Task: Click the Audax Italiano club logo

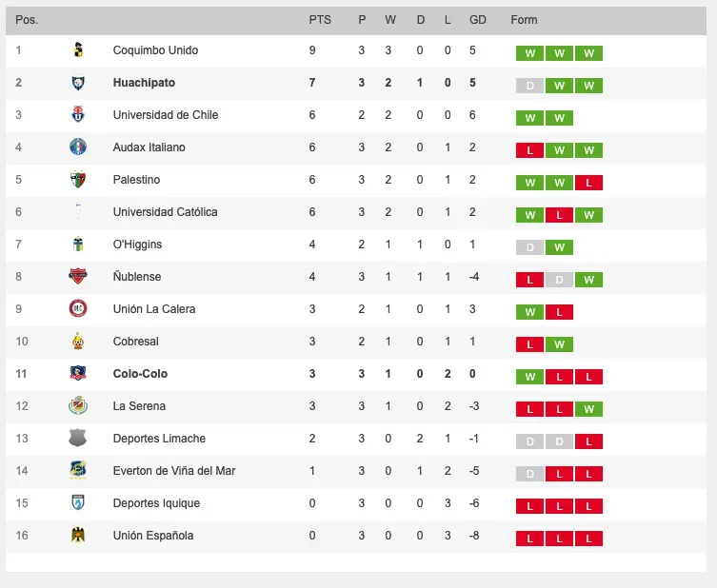Action: (x=78, y=147)
